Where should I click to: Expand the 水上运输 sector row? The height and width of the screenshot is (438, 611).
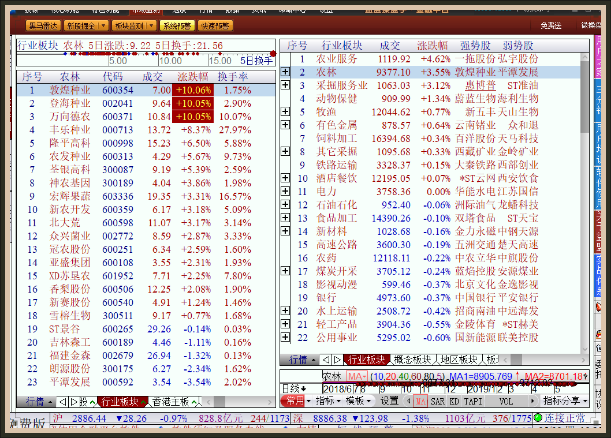point(286,310)
